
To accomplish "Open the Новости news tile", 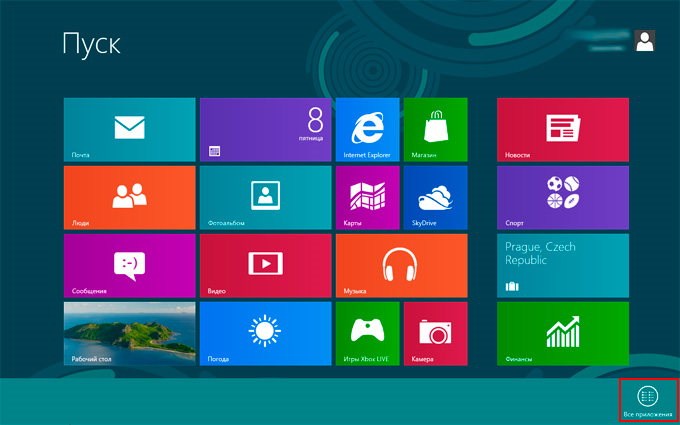I will coord(563,130).
